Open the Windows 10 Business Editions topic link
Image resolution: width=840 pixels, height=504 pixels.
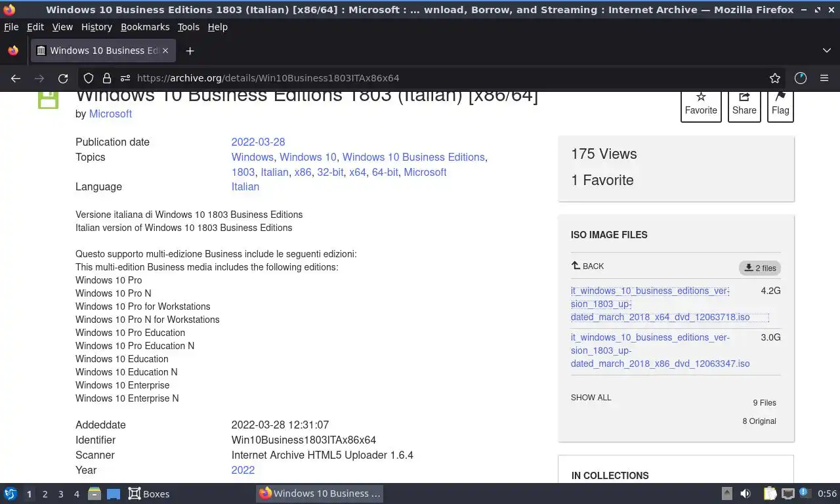tap(413, 157)
